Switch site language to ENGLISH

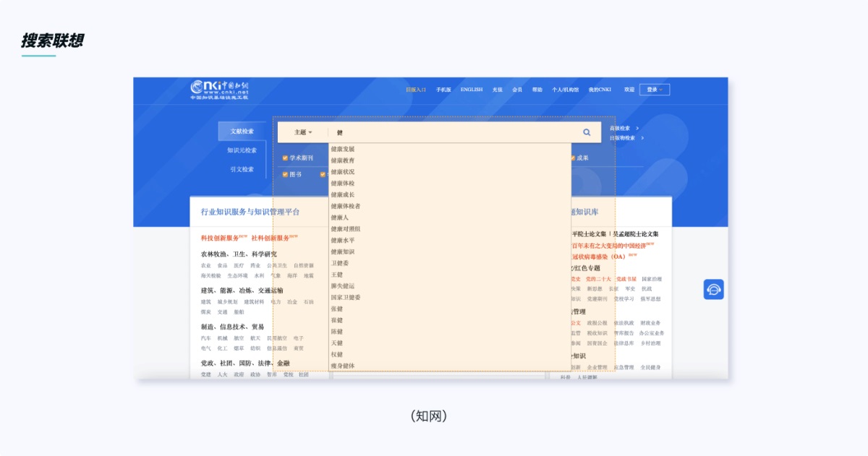pyautogui.click(x=472, y=90)
